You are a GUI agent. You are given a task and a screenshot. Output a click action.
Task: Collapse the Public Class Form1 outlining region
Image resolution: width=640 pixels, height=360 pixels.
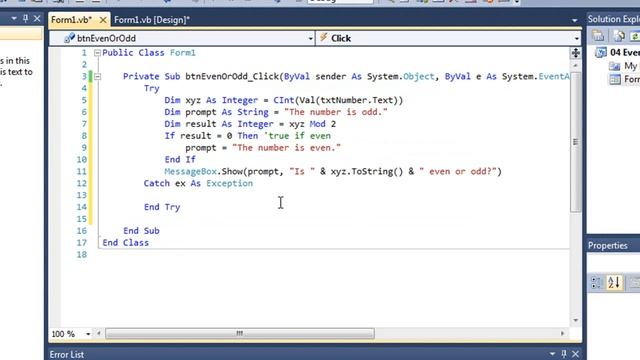(x=97, y=53)
